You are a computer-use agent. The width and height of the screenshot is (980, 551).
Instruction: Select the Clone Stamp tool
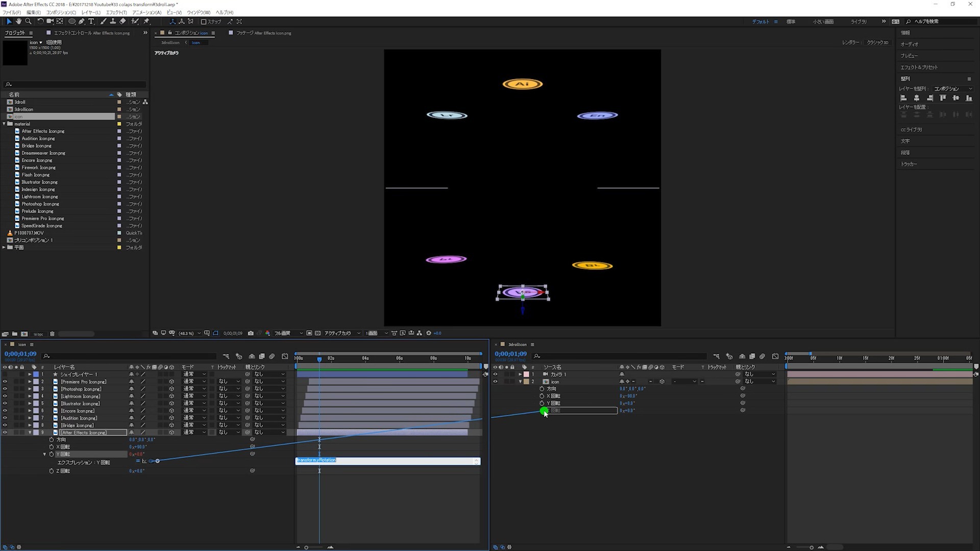pos(113,21)
